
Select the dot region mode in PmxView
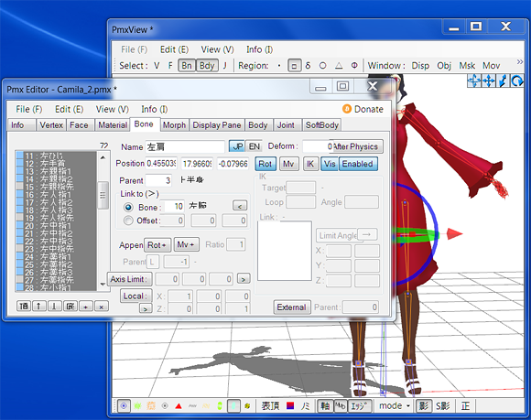(279, 66)
